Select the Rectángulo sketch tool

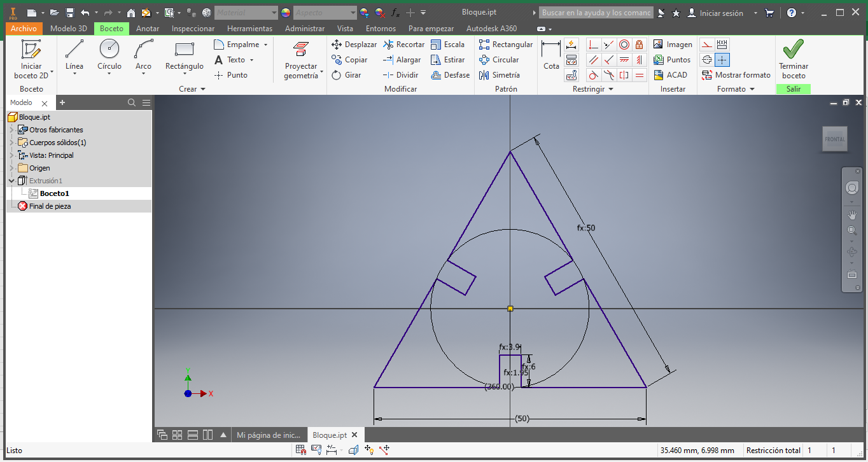[x=185, y=56]
